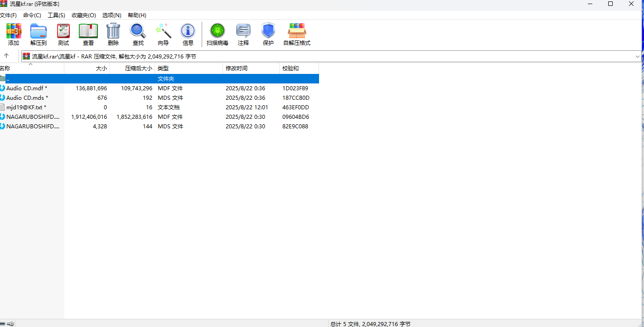Click the 保护 (Protect) shield icon

click(x=268, y=31)
